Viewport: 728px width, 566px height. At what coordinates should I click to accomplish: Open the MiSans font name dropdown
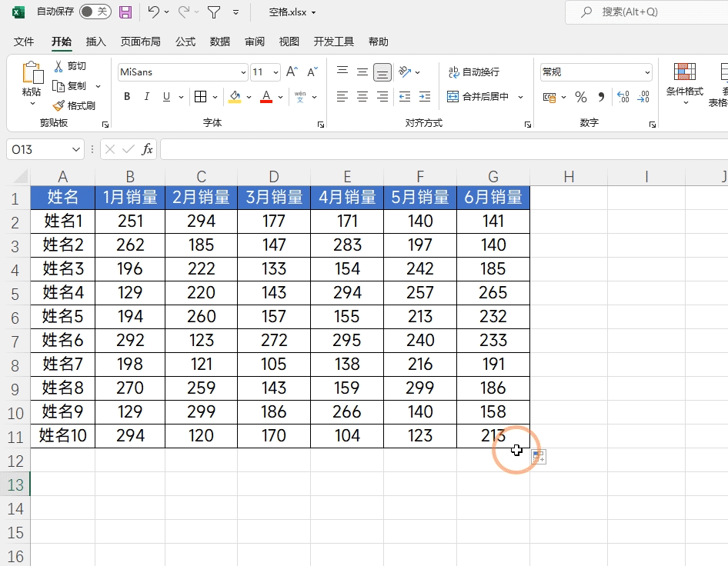coord(243,72)
